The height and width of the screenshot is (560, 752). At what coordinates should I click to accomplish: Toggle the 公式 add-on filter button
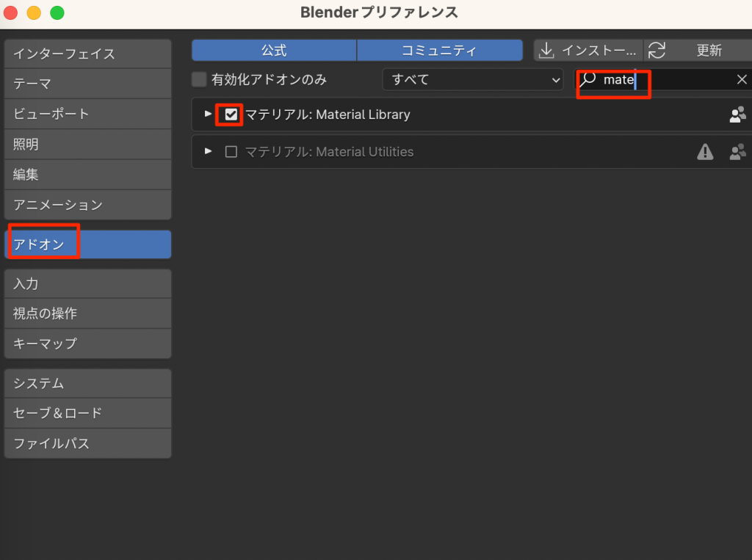click(274, 51)
